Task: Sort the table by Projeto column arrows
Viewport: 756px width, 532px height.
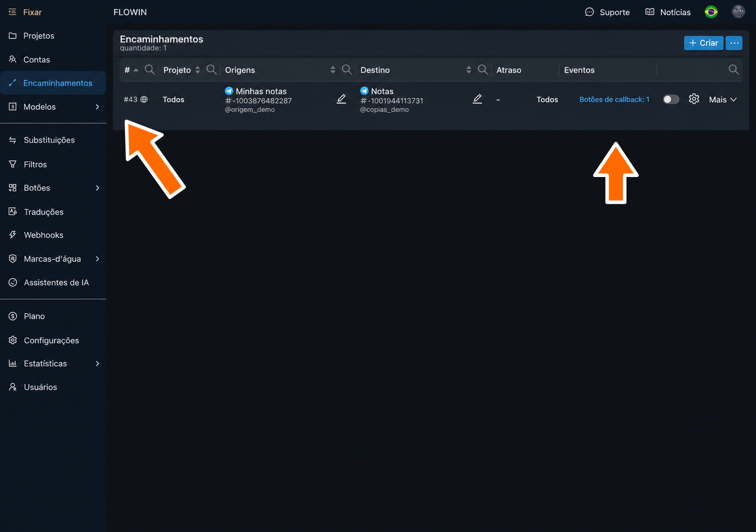Action: (198, 70)
